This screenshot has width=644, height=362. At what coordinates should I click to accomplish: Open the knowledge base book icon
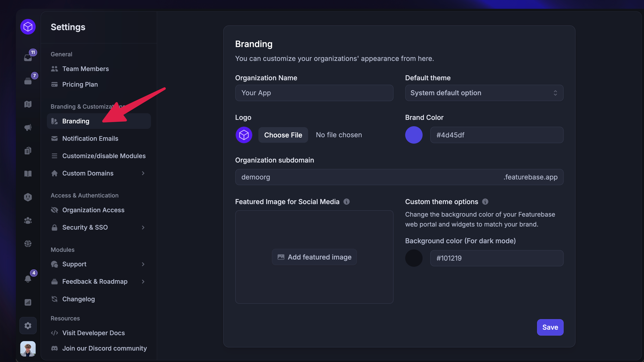tap(28, 174)
